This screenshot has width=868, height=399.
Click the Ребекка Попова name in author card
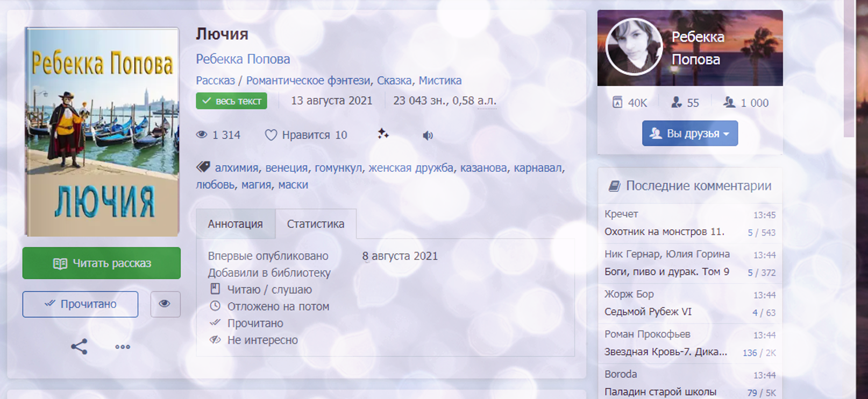698,48
